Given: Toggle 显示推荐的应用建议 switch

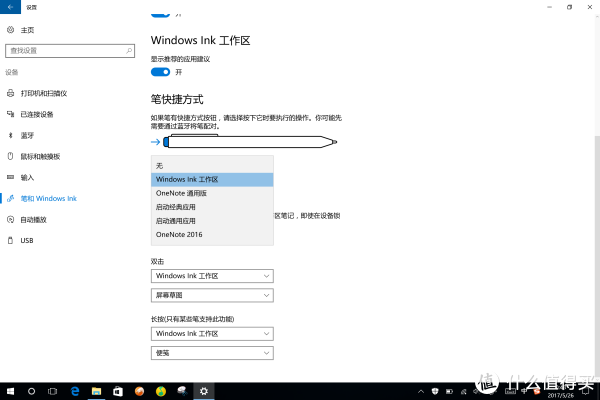Looking at the screenshot, I should (160, 72).
